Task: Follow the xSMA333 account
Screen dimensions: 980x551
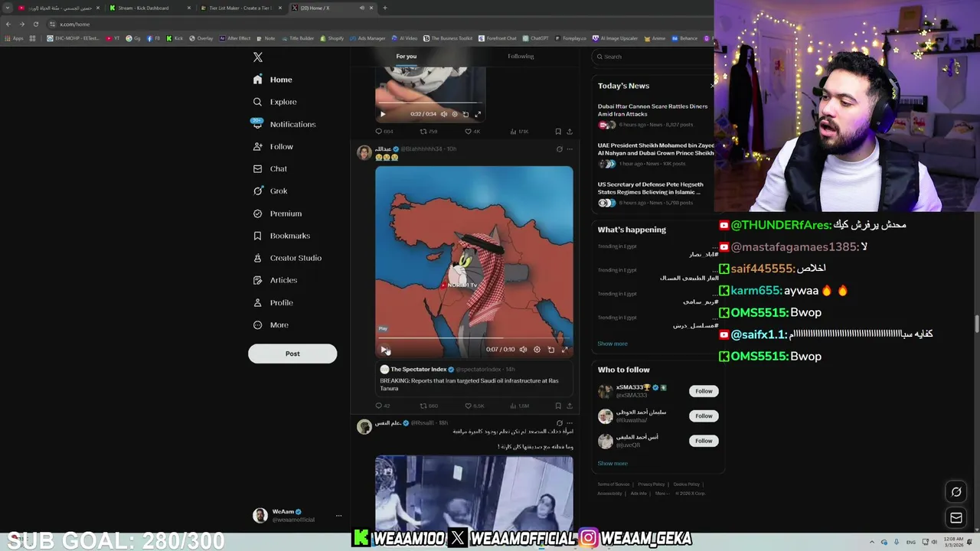Action: pos(704,391)
